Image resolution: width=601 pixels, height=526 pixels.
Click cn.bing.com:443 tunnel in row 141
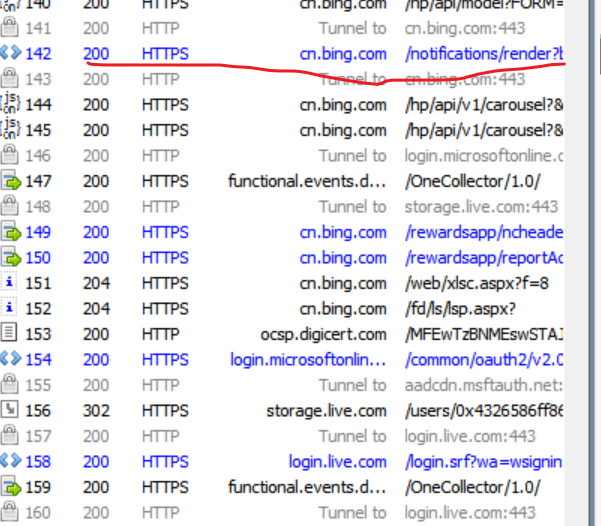tap(465, 28)
